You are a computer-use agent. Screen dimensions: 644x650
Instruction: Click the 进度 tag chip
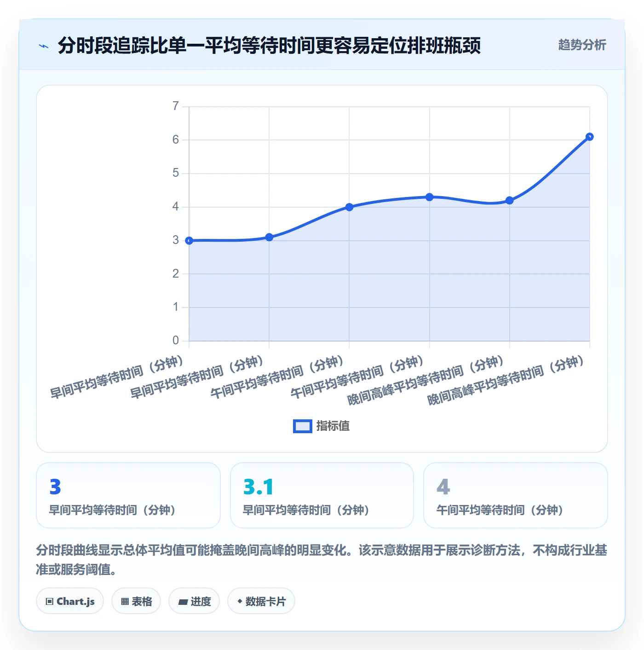194,601
